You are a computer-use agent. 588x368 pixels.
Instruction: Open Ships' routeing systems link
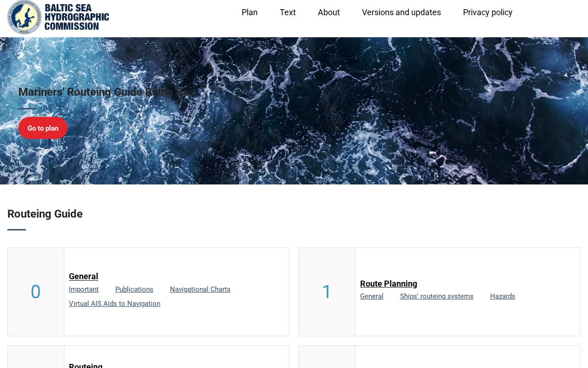(437, 296)
